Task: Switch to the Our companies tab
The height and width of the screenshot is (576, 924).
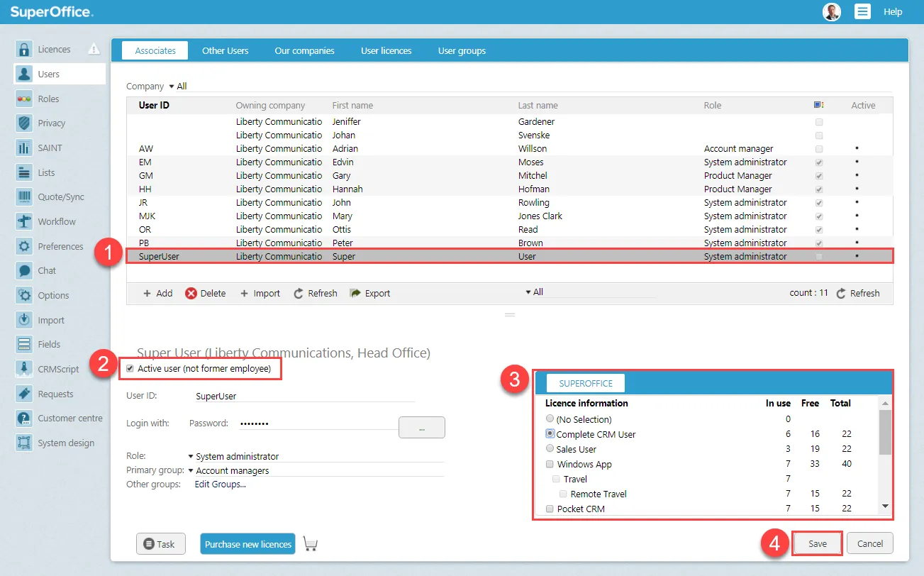Action: 304,51
